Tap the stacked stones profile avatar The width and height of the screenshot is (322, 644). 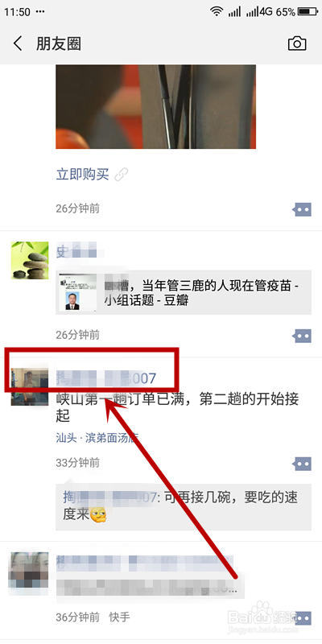30,260
